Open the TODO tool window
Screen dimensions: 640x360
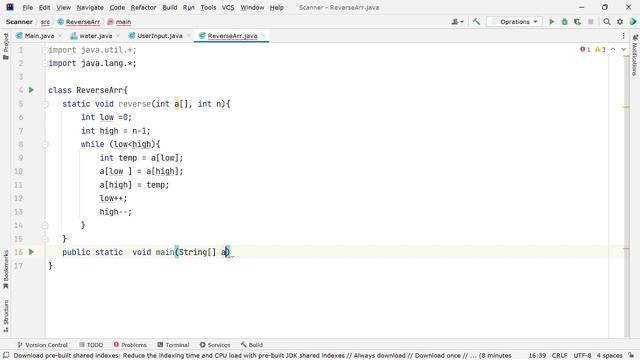coord(91,345)
